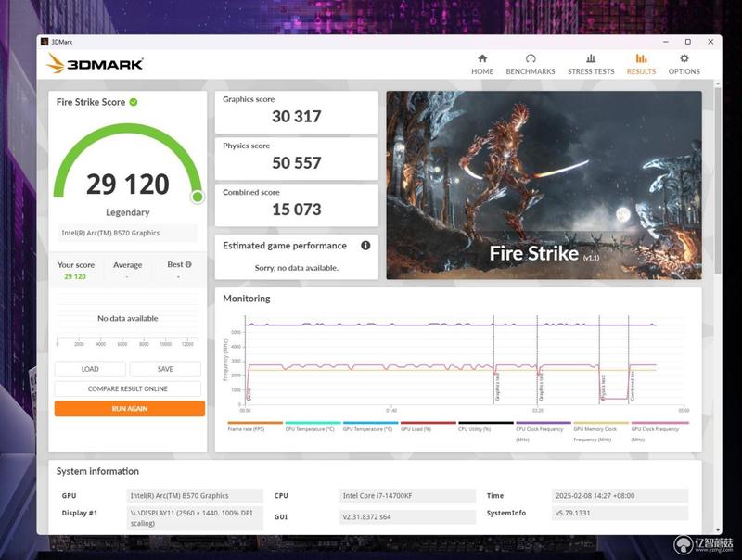The height and width of the screenshot is (560, 742).
Task: Select RESULTS menu label
Action: [641, 71]
